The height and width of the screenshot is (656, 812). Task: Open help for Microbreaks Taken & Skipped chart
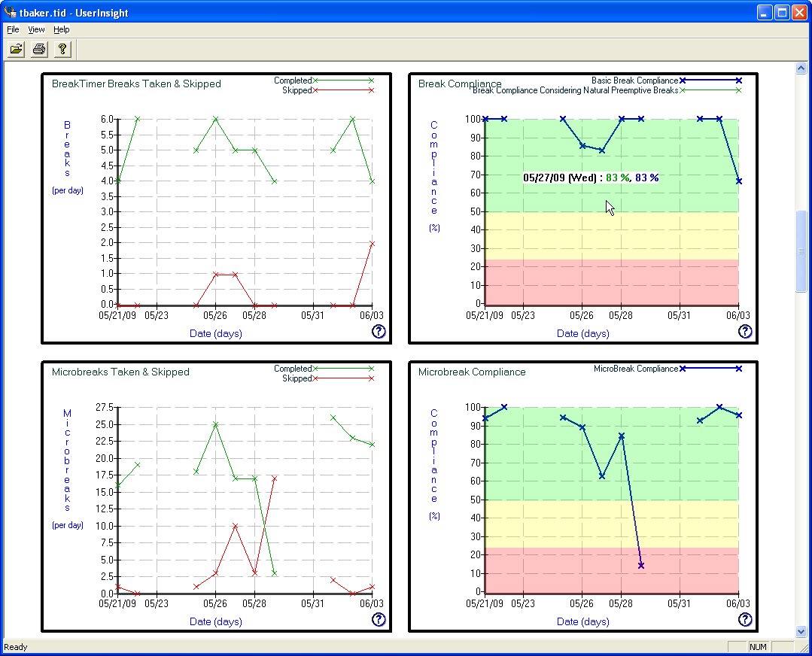click(x=379, y=619)
